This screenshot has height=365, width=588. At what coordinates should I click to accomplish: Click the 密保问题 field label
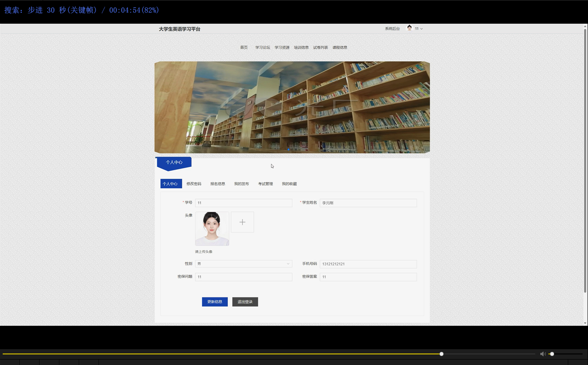click(x=185, y=276)
